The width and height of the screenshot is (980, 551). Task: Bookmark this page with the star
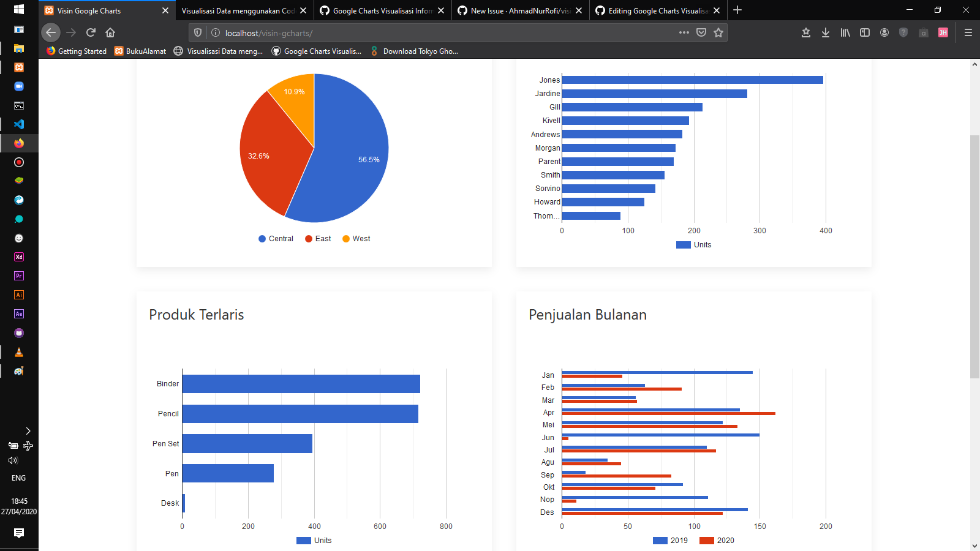coord(718,32)
